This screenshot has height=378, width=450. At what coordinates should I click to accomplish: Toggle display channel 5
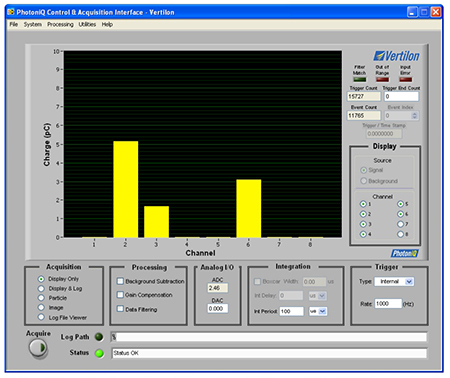tap(400, 204)
